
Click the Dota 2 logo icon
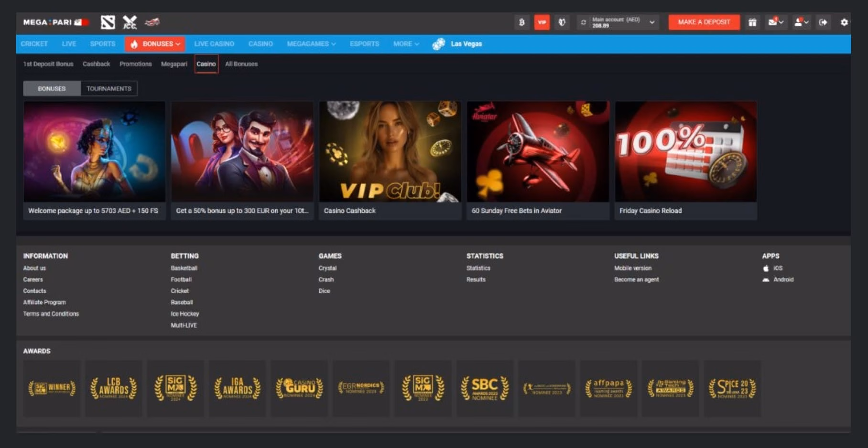pyautogui.click(x=108, y=22)
